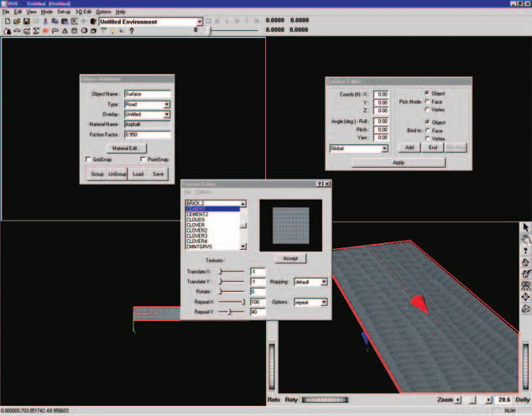Click the question mark help toolbar icon
The height and width of the screenshot is (416, 532).
click(132, 31)
